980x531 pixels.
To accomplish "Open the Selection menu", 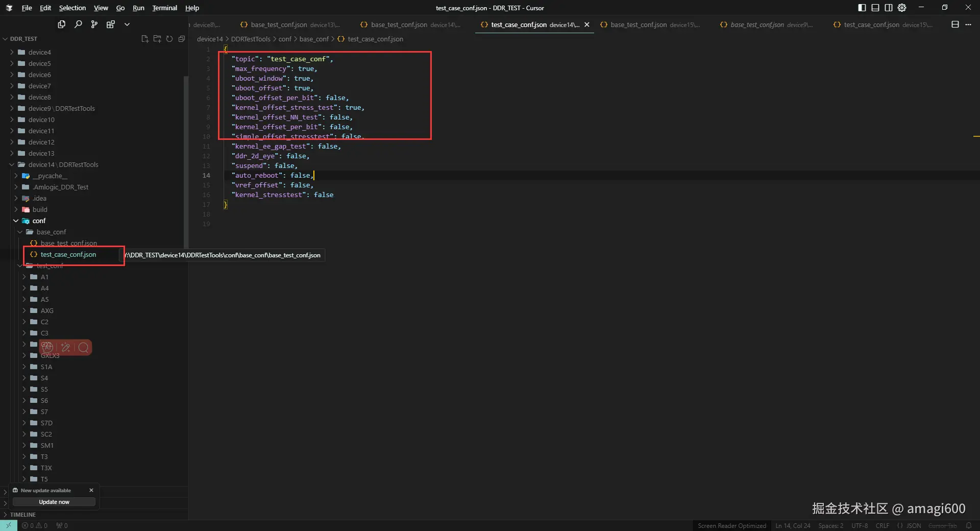I will click(x=72, y=8).
